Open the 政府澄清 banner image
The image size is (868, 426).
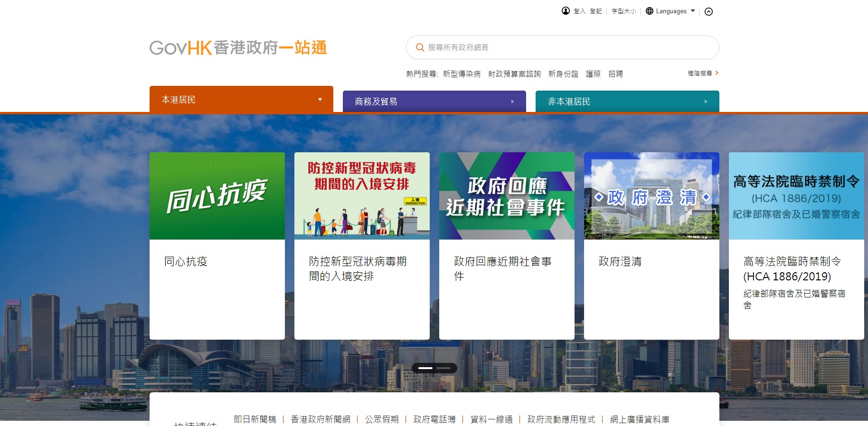point(651,196)
